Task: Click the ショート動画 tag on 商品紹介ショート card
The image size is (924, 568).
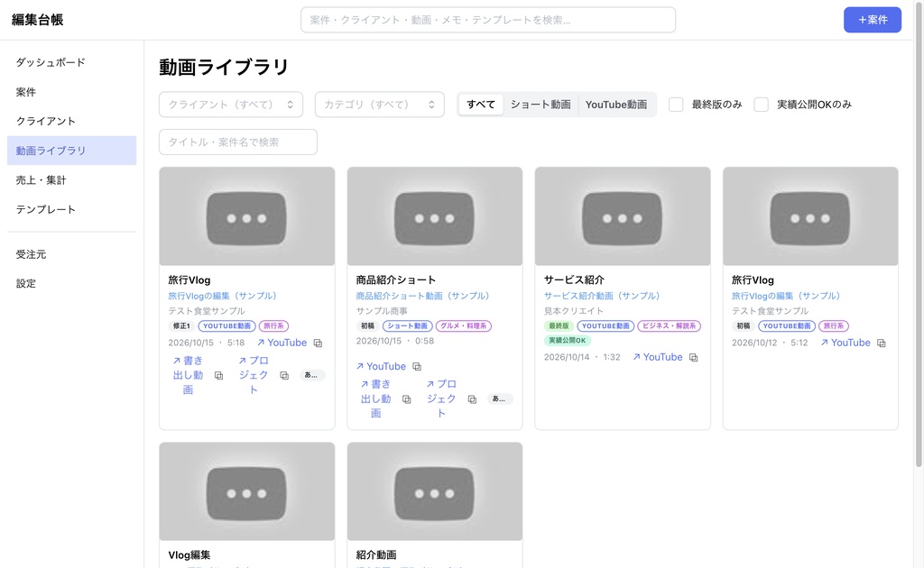Action: pos(407,326)
